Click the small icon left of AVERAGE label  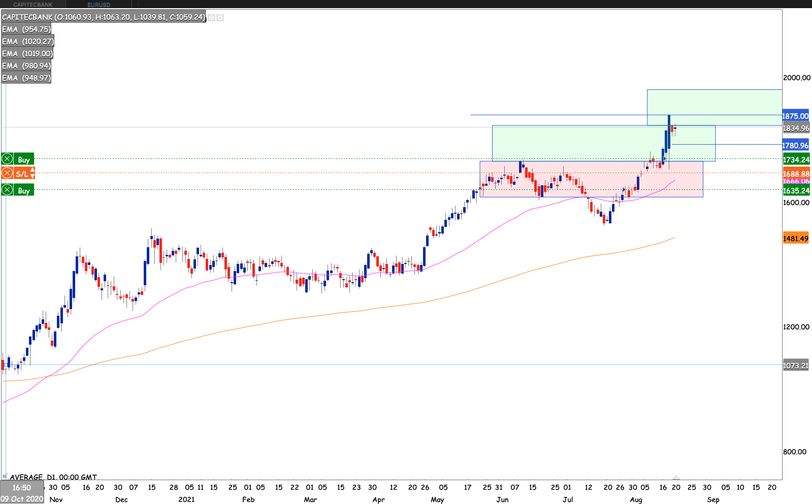point(5,477)
